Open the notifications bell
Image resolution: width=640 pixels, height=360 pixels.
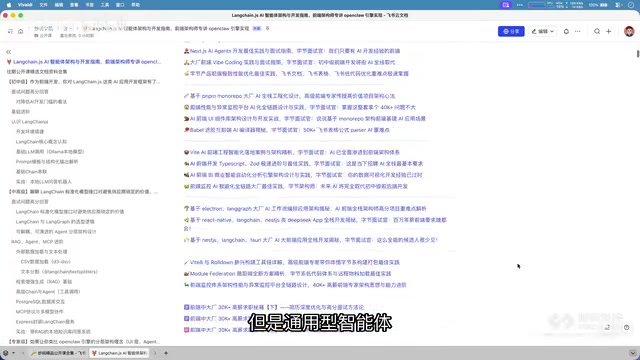tap(566, 31)
